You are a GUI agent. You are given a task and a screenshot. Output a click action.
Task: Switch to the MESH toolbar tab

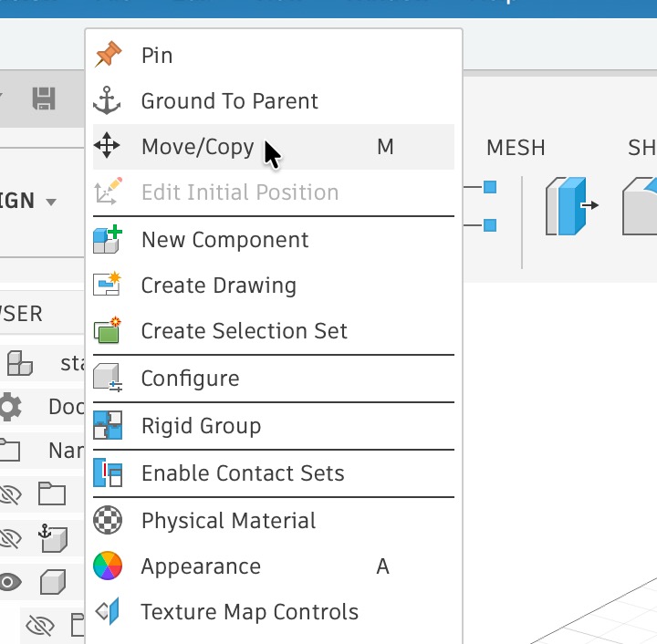(516, 148)
